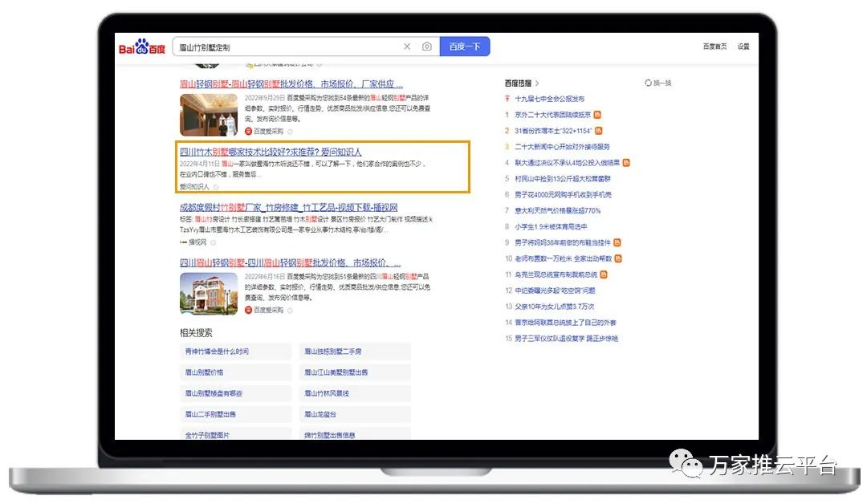
Task: Click the red top-pinned icon before 十九届七中全会公报发布
Action: (x=507, y=99)
